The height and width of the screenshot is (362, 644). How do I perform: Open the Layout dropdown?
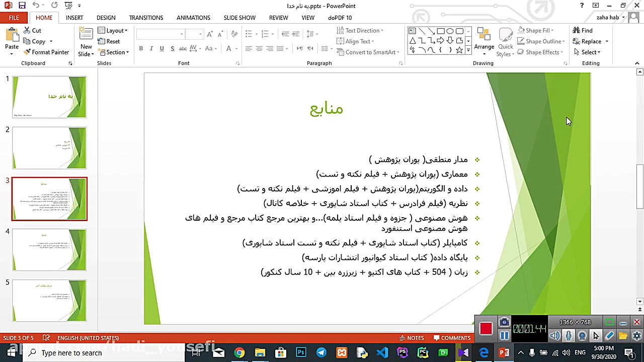113,30
